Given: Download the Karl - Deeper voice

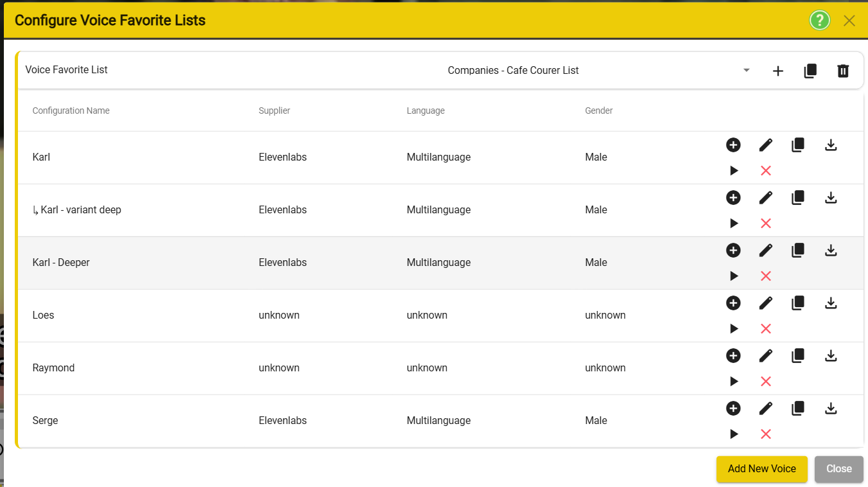Looking at the screenshot, I should point(831,250).
